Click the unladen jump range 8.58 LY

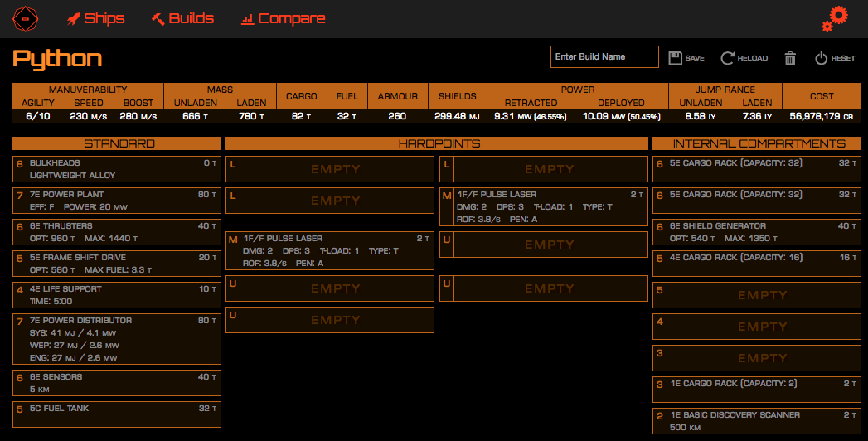pos(701,116)
